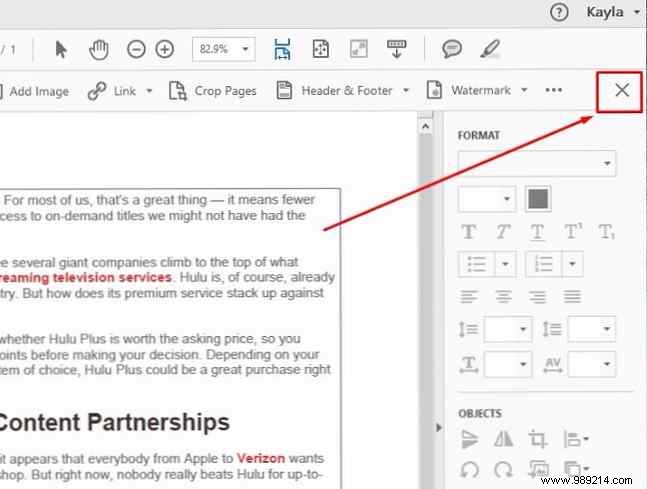Open the Verizon link in document
Screen dimensions: 647x489
[x=261, y=458]
